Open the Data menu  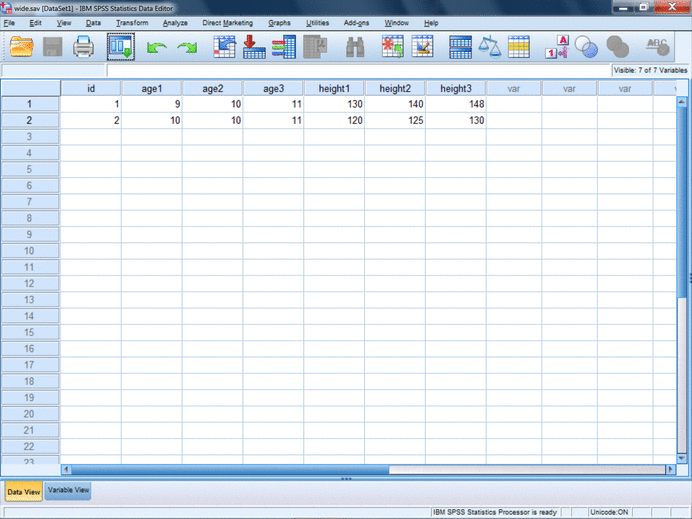[x=93, y=23]
